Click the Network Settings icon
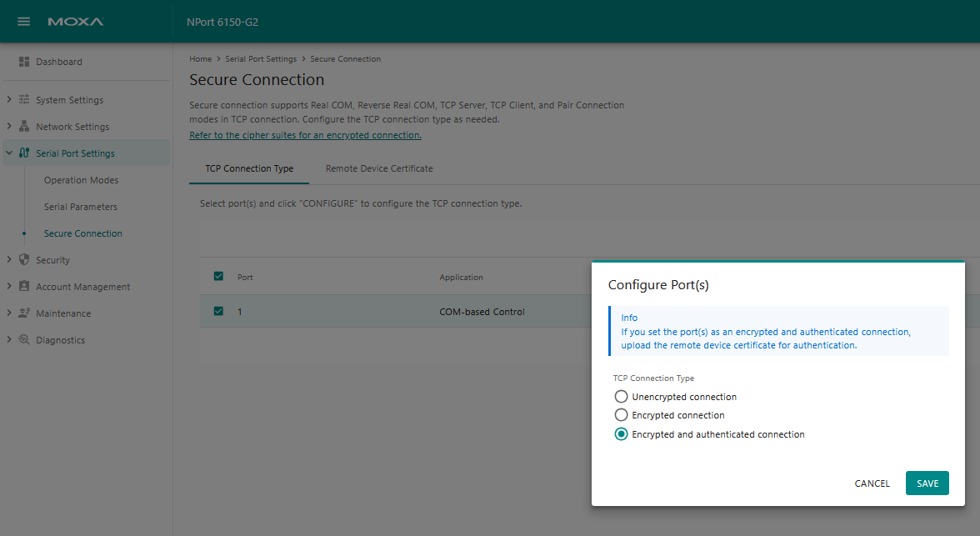This screenshot has width=980, height=536. (x=24, y=127)
